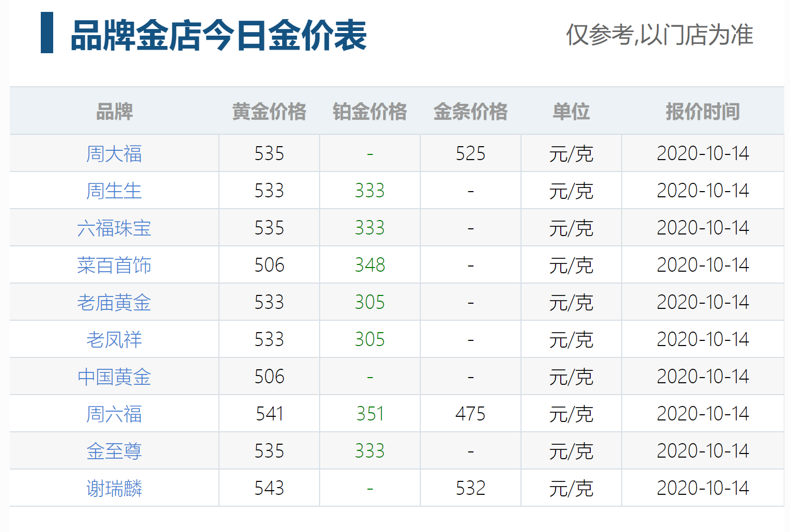This screenshot has height=532, width=790.
Task: Click the 单位 column header
Action: tap(571, 112)
